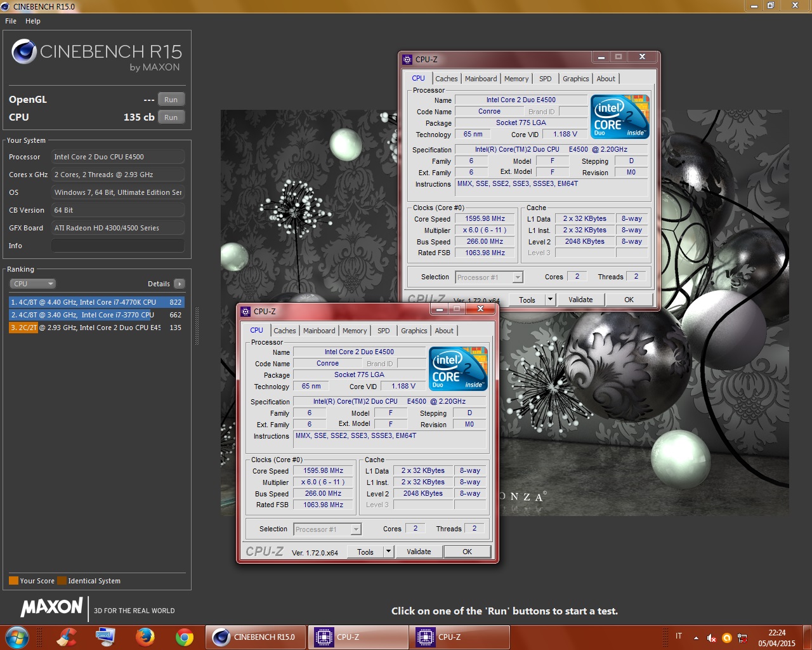The image size is (812, 650).
Task: Switch to Memory tab in back CPU-Z window
Action: tap(516, 79)
